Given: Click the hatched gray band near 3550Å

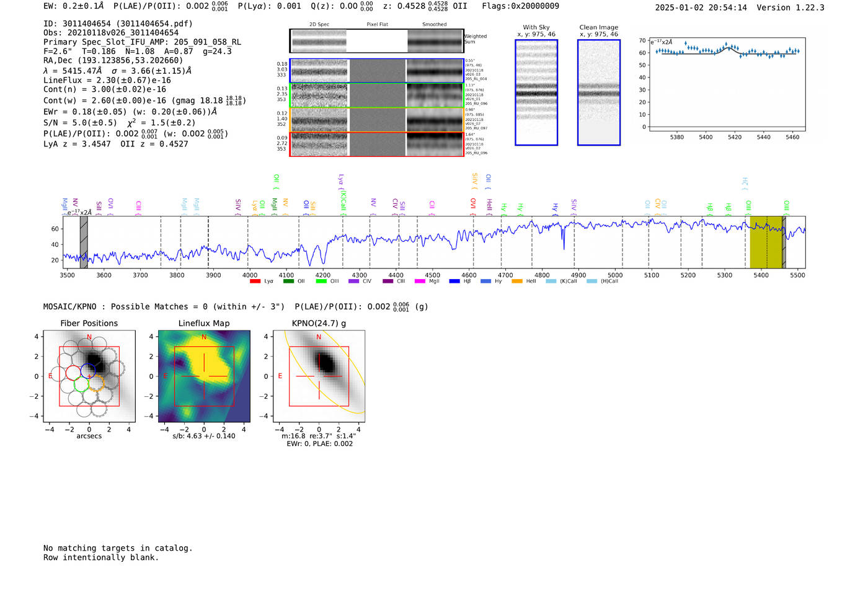Looking at the screenshot, I should tap(84, 242).
